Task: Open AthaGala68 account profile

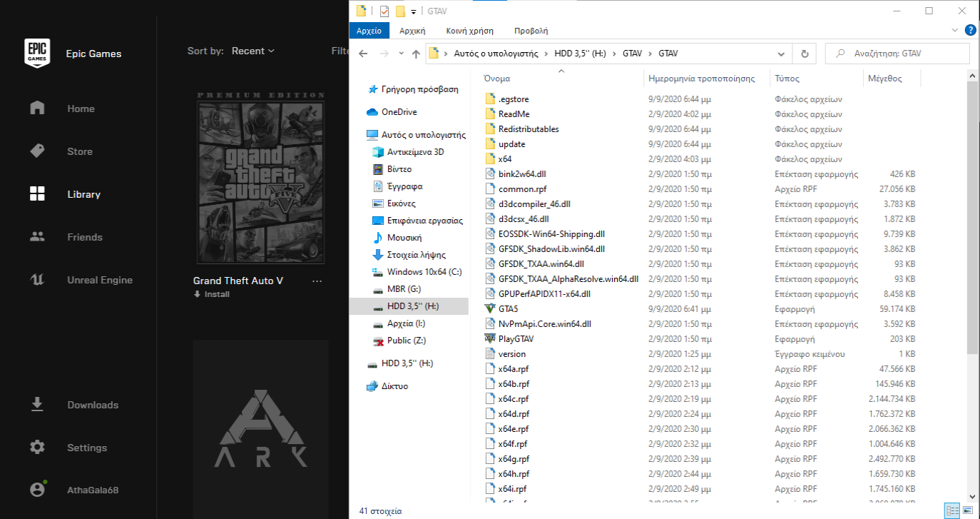Action: click(x=93, y=490)
